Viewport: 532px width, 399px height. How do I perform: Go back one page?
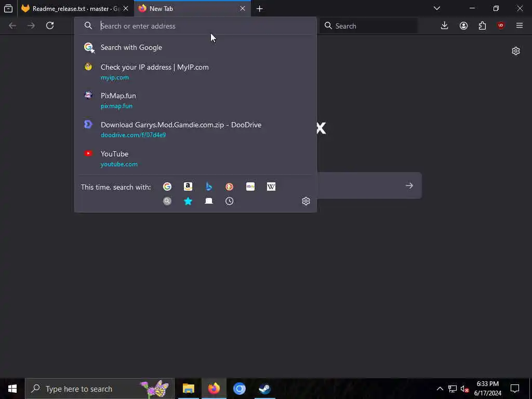pos(12,25)
